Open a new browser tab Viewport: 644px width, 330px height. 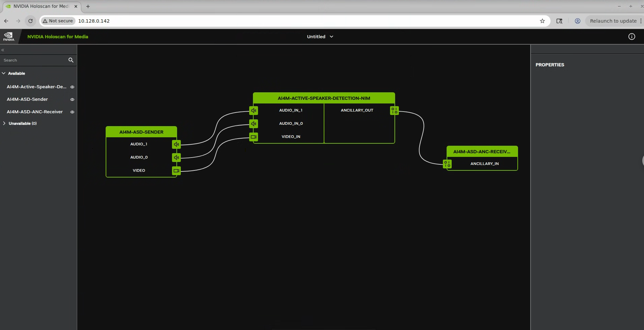[88, 6]
